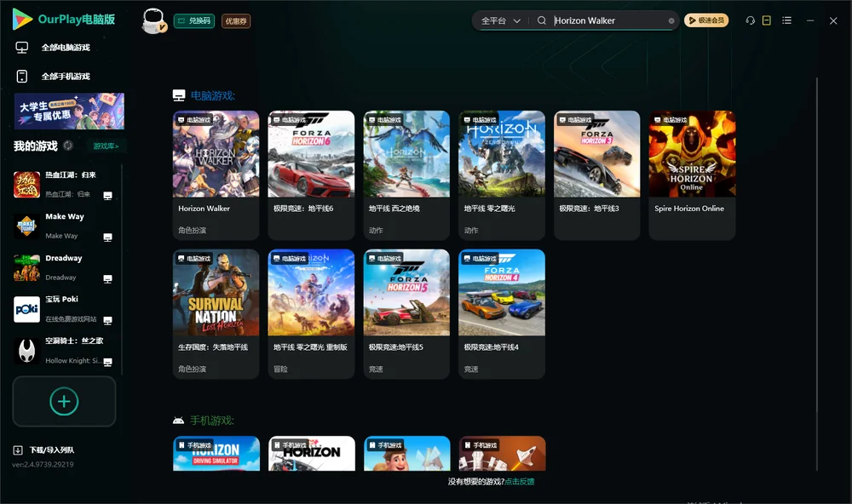Screen dimensions: 852x504
Task: Click the plus icon to add a game
Action: pos(64,401)
